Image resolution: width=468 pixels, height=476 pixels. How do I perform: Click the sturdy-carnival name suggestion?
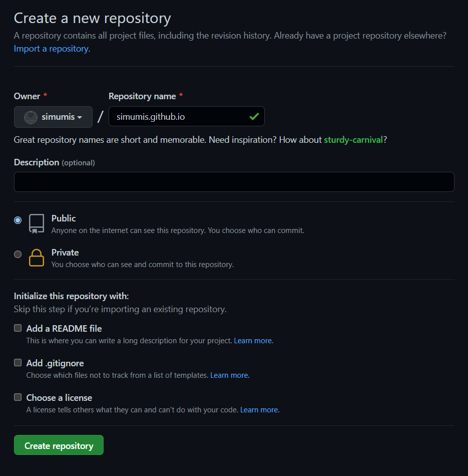353,140
